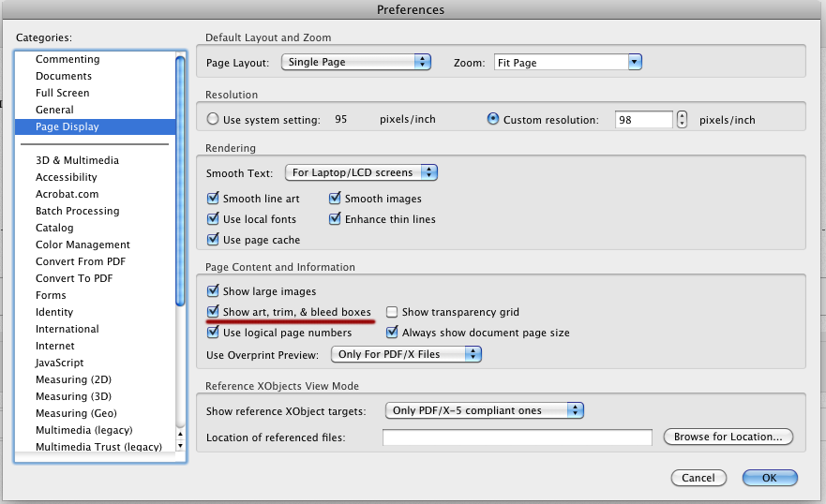
Task: Disable Enhance thin lines
Action: pyautogui.click(x=335, y=219)
